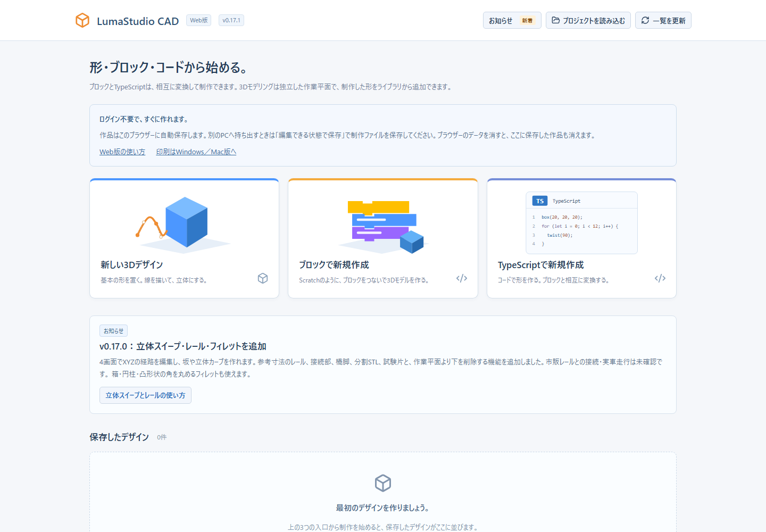The image size is (766, 532).
Task: Click the 基本の形を置く。 description text
Action: click(x=154, y=280)
